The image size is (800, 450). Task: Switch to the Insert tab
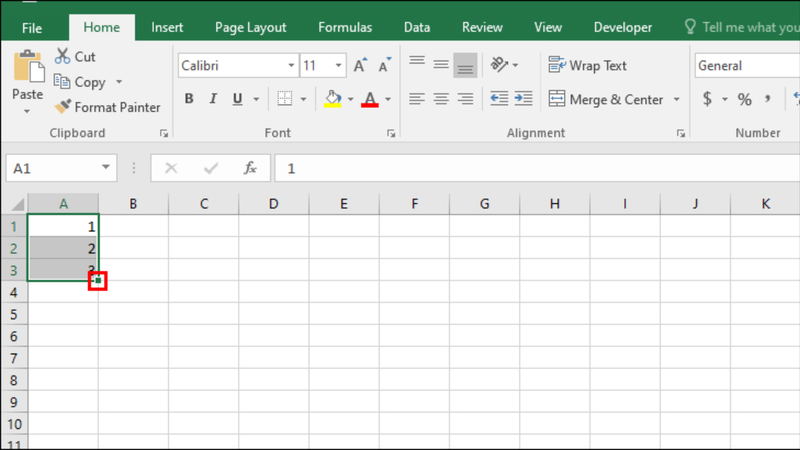pyautogui.click(x=167, y=28)
